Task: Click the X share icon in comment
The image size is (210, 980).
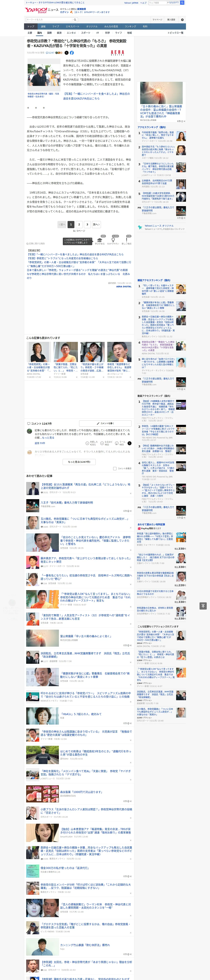Action: click(x=129, y=443)
